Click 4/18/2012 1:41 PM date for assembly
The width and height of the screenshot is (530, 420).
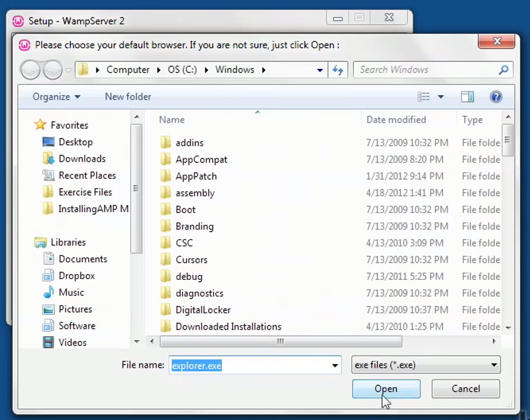click(x=404, y=192)
